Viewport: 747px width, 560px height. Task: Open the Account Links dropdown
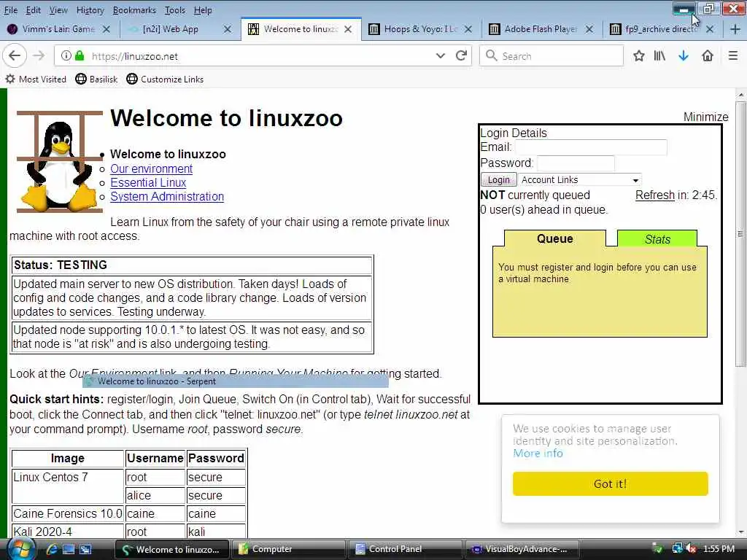pyautogui.click(x=580, y=179)
